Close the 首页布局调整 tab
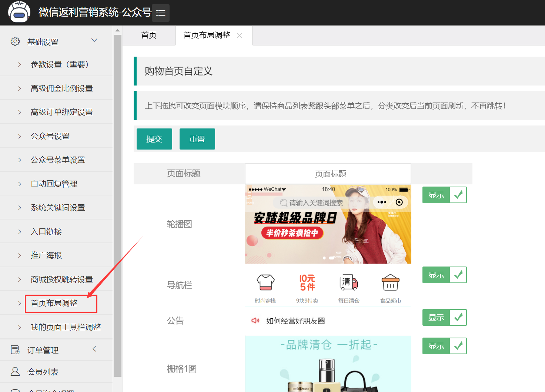 point(240,36)
